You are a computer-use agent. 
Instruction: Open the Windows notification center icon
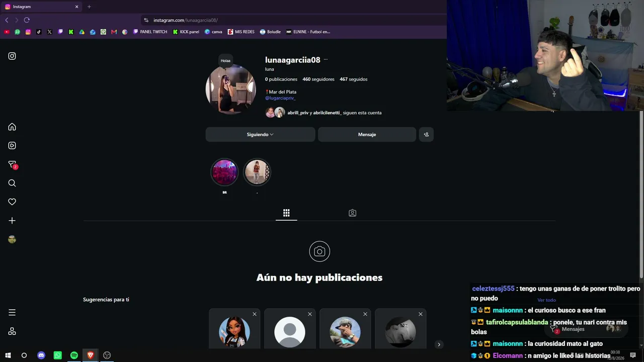633,355
